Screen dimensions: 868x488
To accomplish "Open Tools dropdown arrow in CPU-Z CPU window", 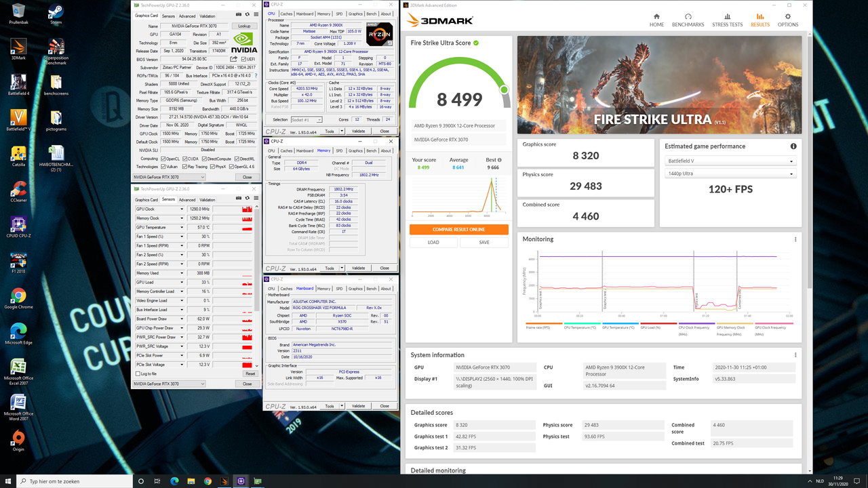I will tap(342, 131).
